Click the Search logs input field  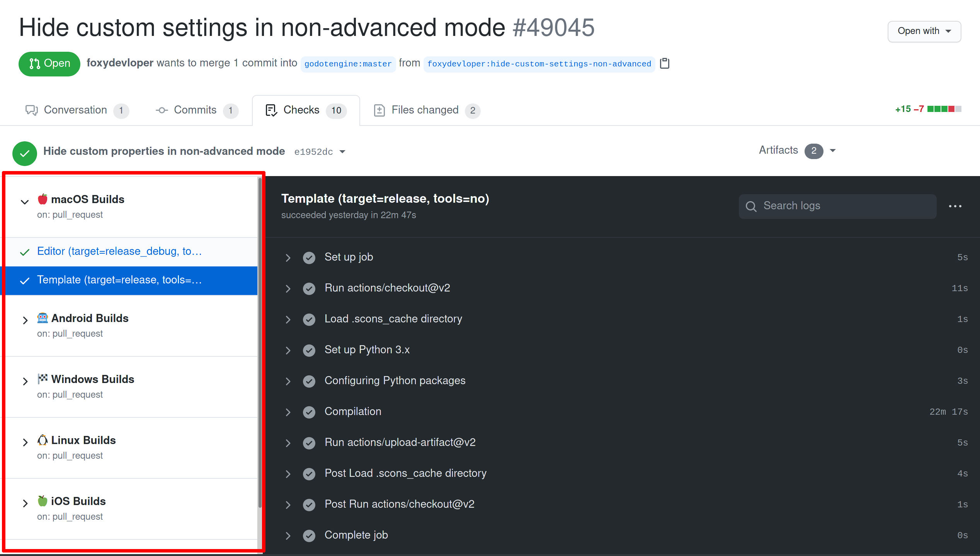click(x=838, y=207)
